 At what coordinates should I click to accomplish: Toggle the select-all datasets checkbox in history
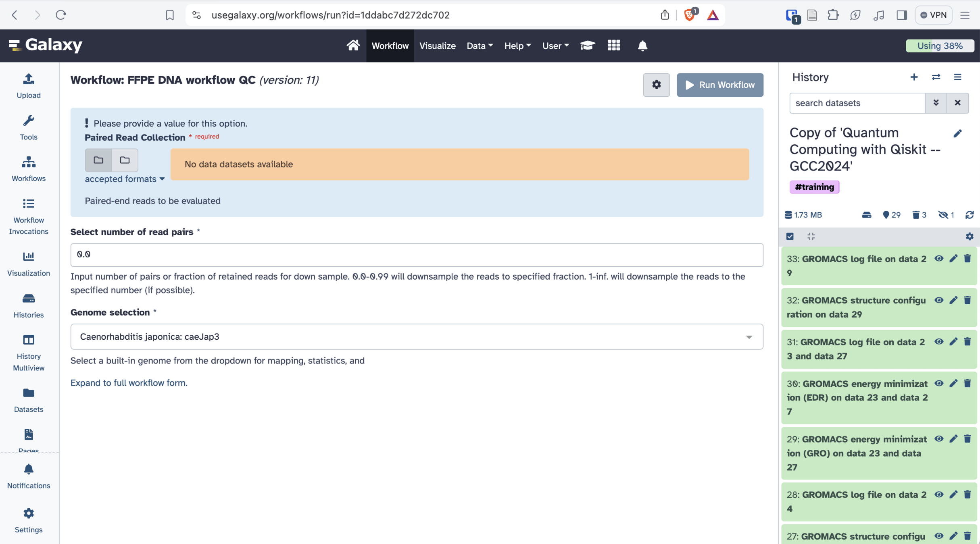790,237
